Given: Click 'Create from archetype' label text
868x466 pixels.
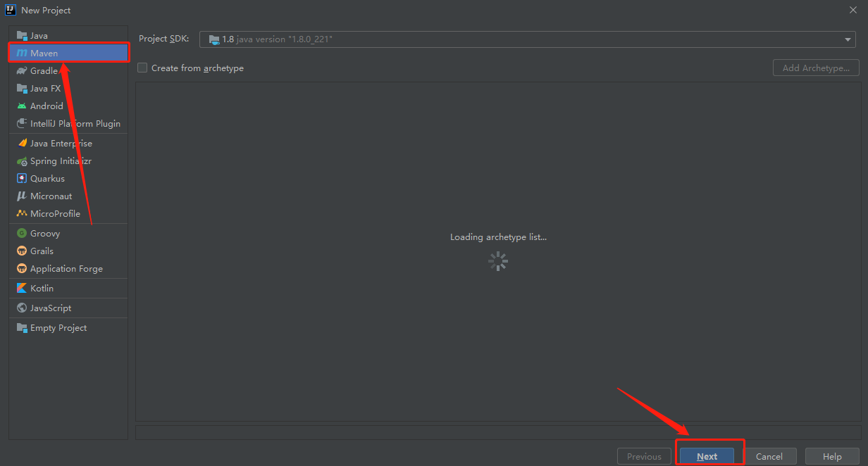Looking at the screenshot, I should (197, 68).
